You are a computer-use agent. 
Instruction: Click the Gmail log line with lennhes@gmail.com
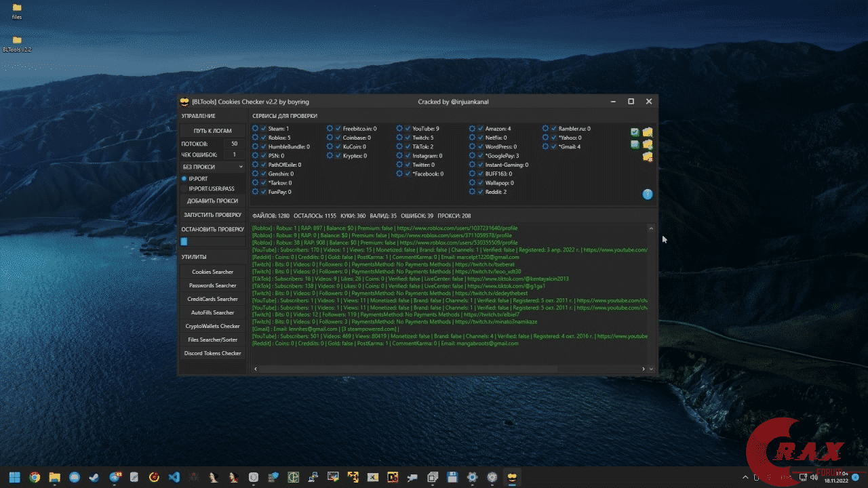tap(325, 329)
